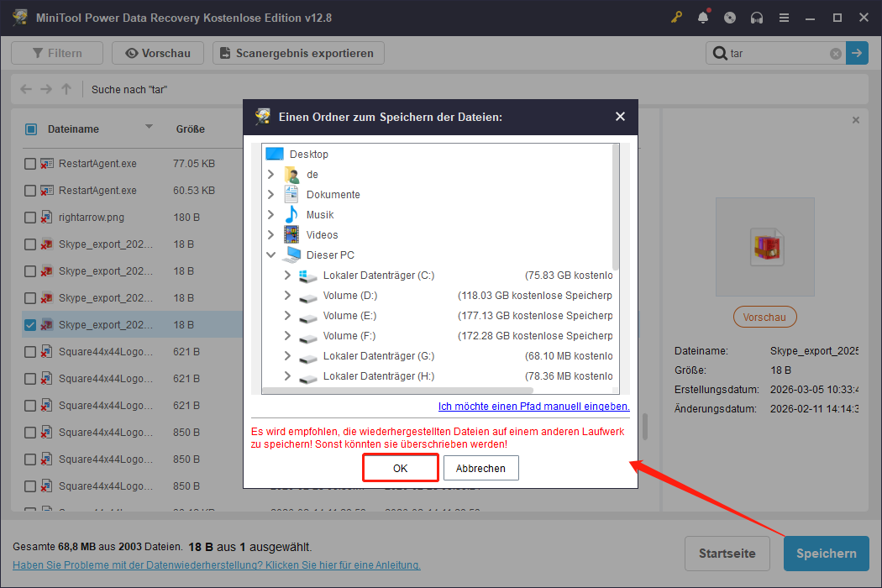Click Abbrechen to cancel
Screen dimensions: 882x588
click(x=481, y=468)
